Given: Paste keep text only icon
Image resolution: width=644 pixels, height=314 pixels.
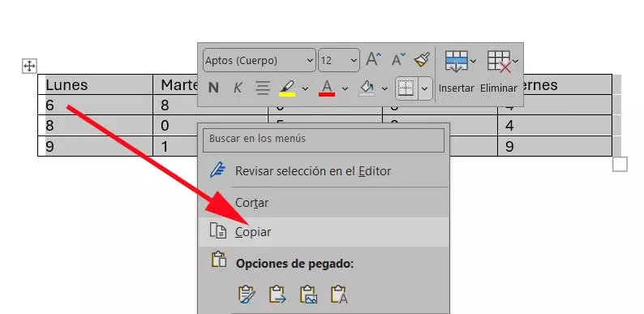Looking at the screenshot, I should point(339,295).
